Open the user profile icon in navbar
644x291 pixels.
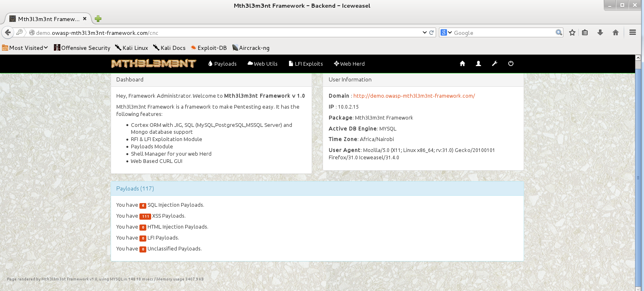click(478, 64)
